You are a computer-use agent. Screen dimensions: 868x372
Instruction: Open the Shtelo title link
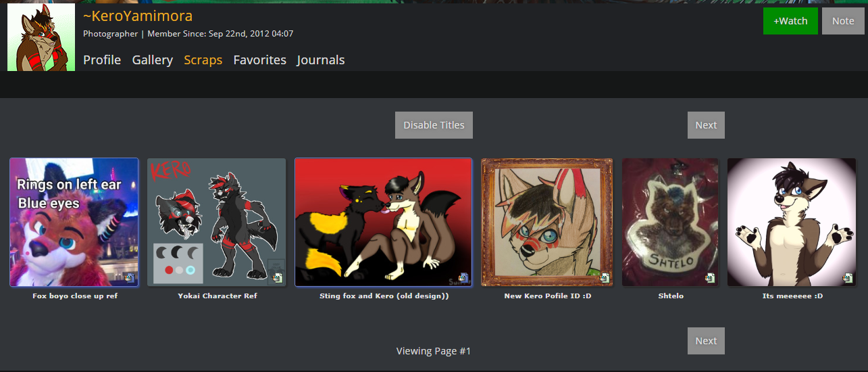tap(672, 296)
